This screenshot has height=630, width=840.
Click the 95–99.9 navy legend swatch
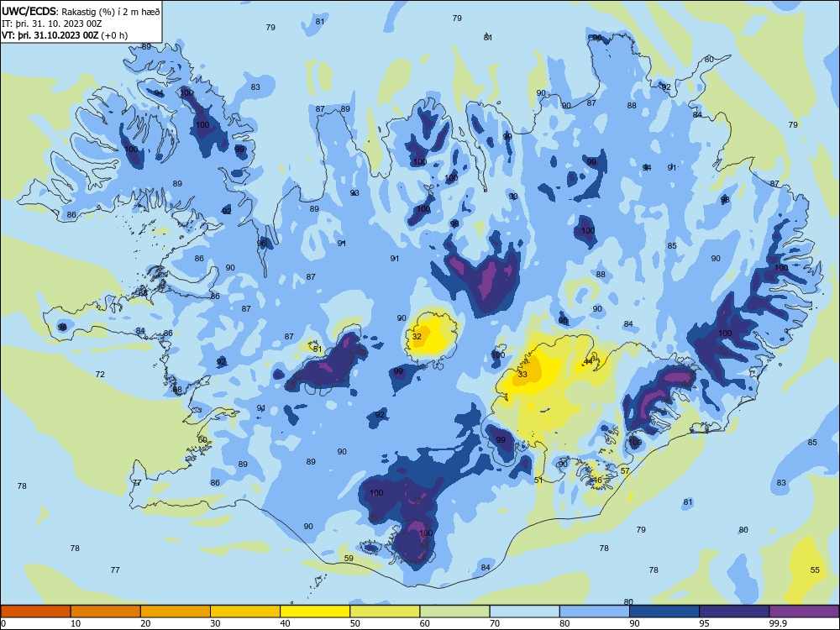click(734, 612)
